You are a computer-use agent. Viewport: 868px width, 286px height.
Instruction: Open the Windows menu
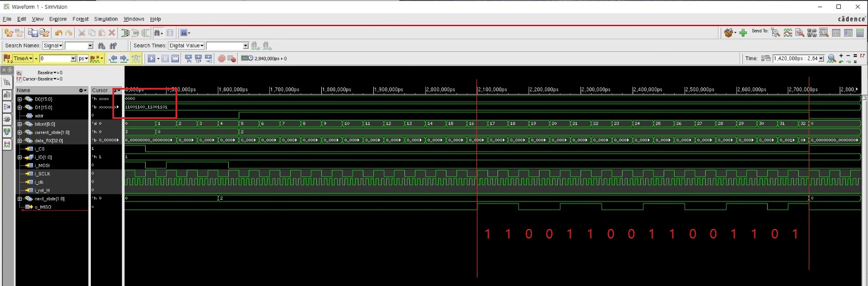134,19
